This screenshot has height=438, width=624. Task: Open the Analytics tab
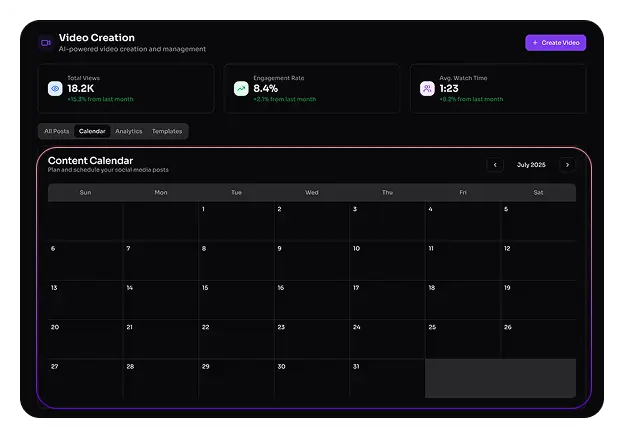click(x=128, y=131)
